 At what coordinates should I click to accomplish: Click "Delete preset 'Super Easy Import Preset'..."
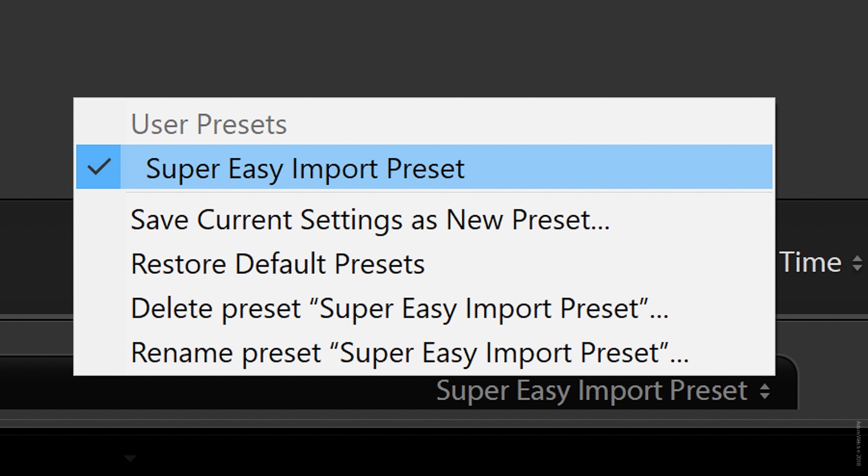pyautogui.click(x=400, y=308)
